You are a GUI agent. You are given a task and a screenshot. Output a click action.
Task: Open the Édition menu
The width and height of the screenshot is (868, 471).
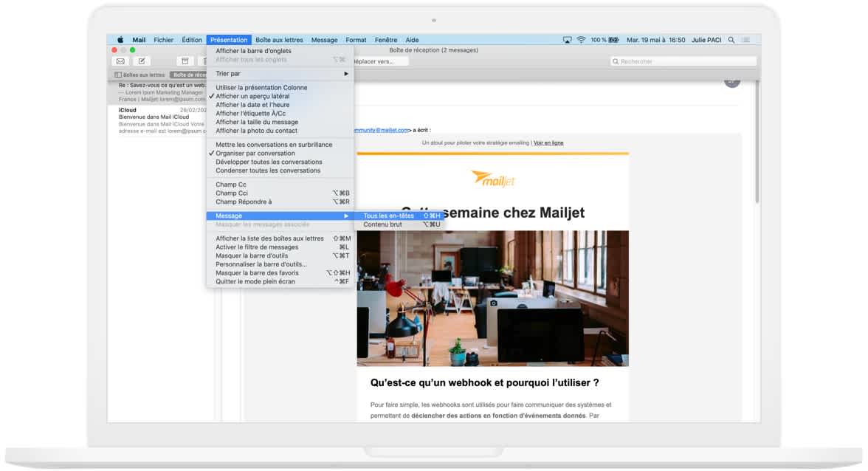point(192,40)
